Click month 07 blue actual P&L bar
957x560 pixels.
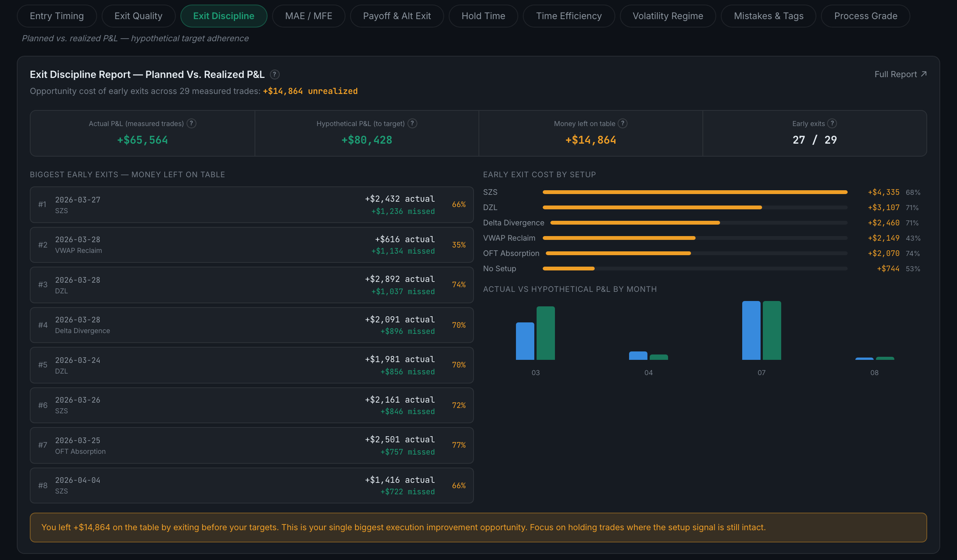point(751,330)
